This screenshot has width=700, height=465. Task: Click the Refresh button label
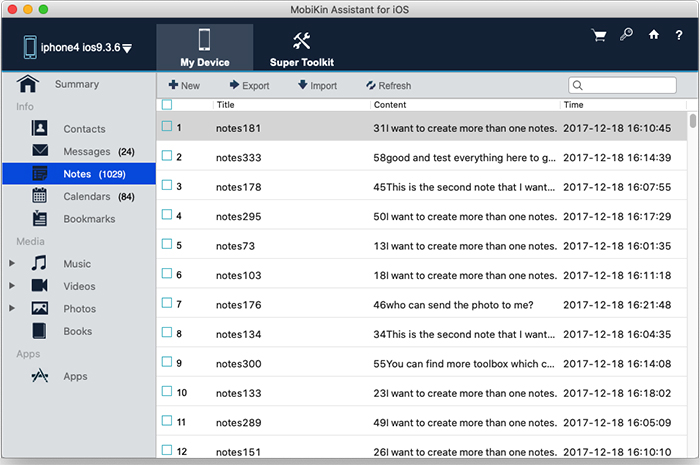point(395,86)
